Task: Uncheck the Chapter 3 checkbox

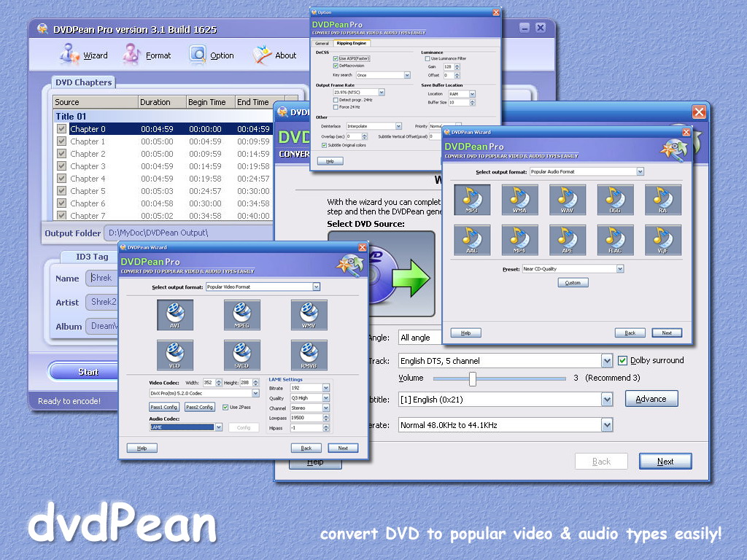Action: tap(61, 166)
